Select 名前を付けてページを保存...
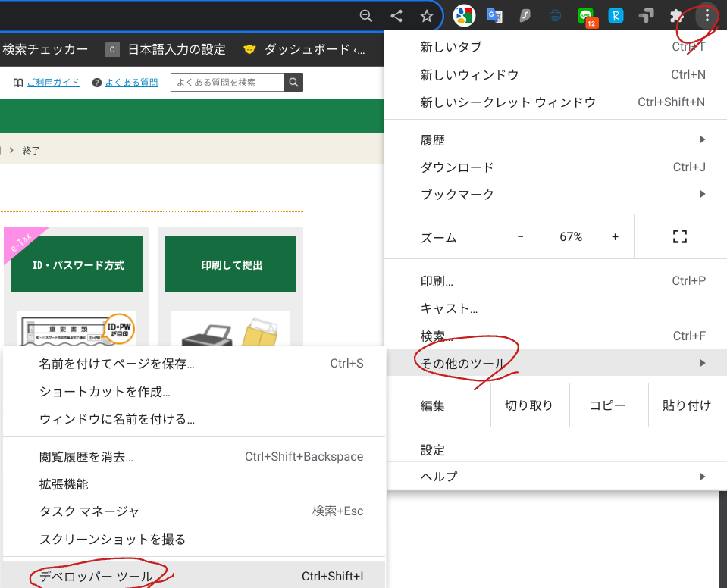Screen dimensions: 727x588 (x=194, y=364)
